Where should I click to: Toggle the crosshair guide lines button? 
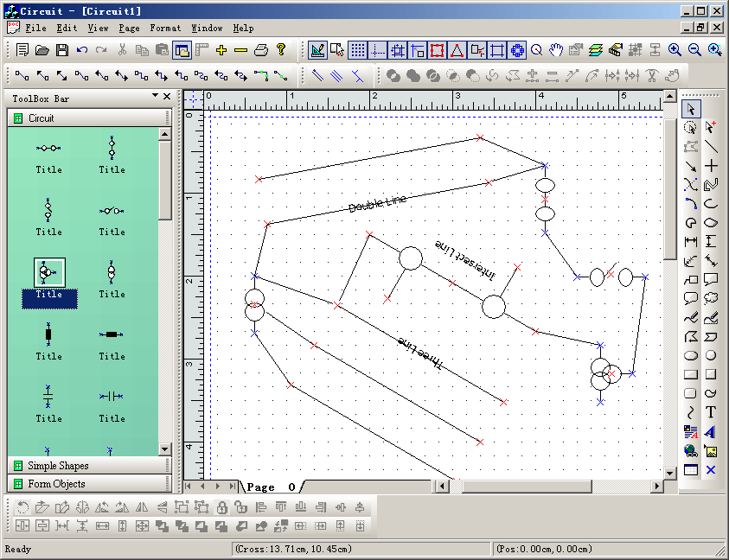(x=378, y=50)
